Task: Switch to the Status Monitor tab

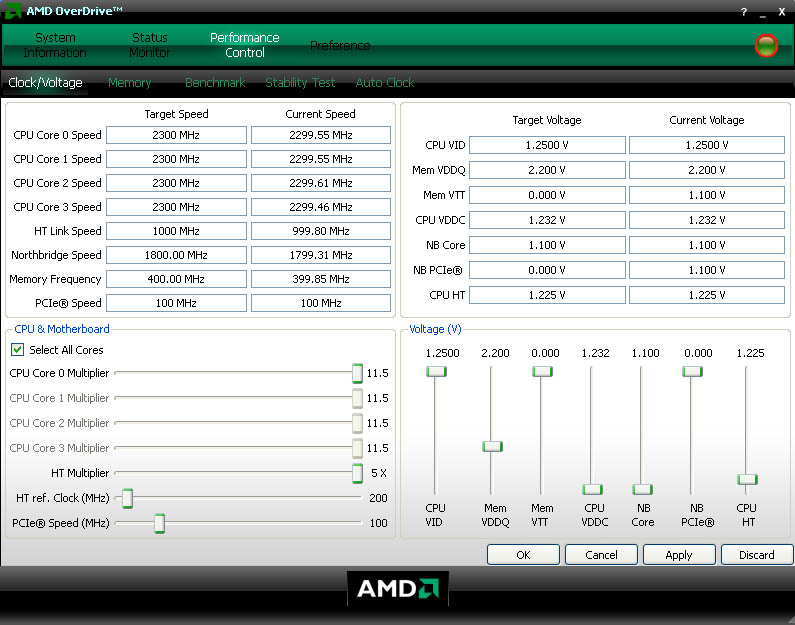Action: pyautogui.click(x=150, y=45)
